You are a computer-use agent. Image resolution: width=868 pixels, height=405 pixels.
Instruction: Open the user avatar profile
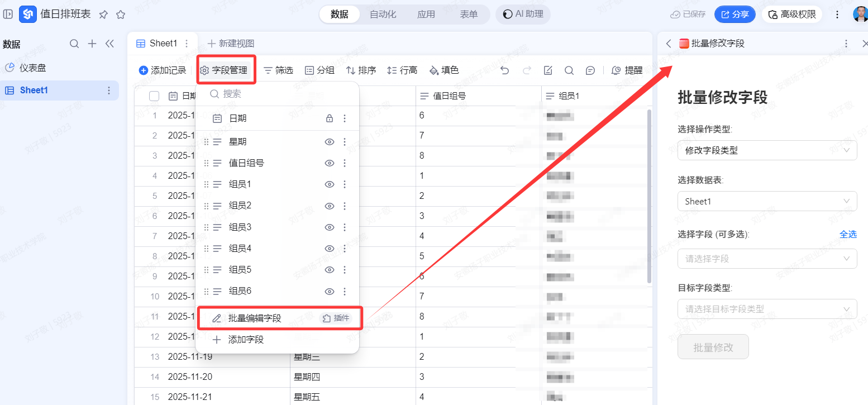tap(860, 15)
